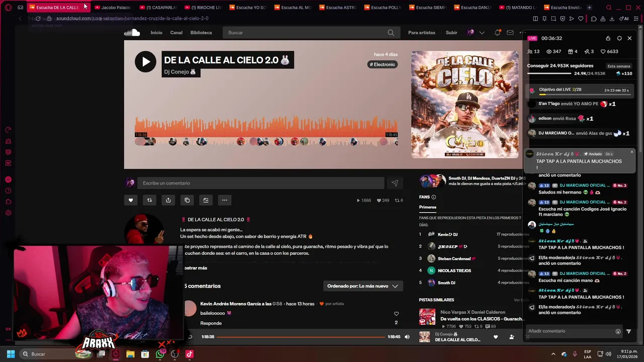This screenshot has width=644, height=362.
Task: Open Kevin DJ's fan profile
Action: (447, 234)
